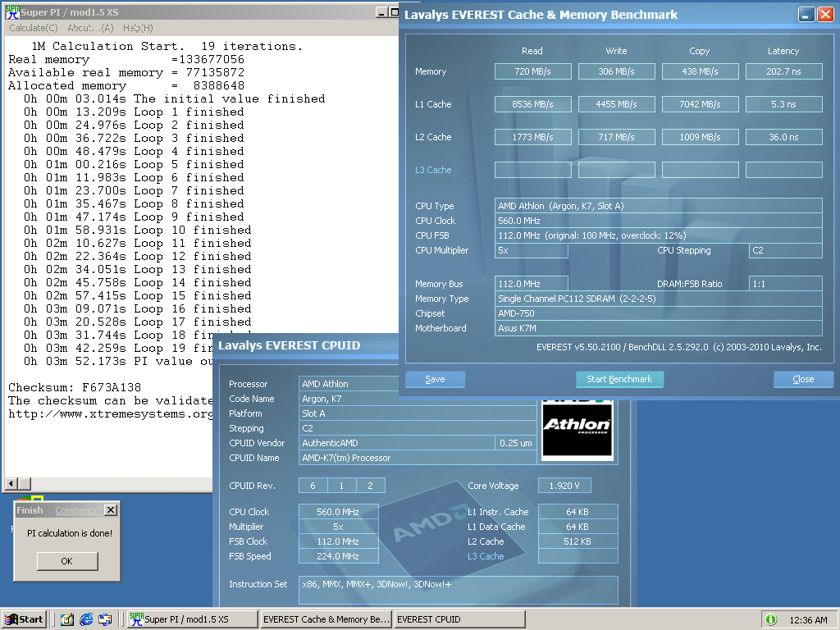Image resolution: width=840 pixels, height=630 pixels.
Task: Open the Calculate(C) menu in Super PI
Action: pos(33,28)
